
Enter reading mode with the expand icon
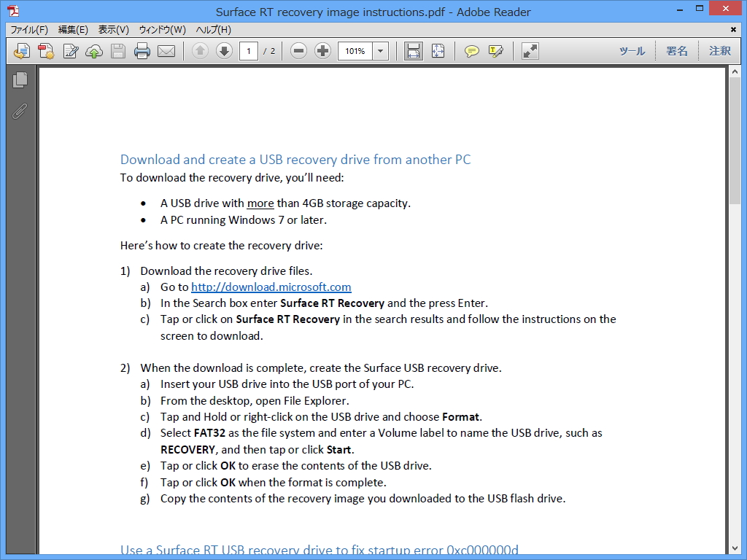click(x=529, y=51)
